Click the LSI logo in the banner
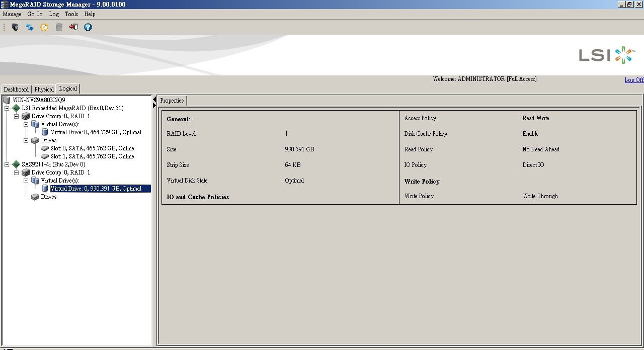644x350 pixels. [607, 55]
